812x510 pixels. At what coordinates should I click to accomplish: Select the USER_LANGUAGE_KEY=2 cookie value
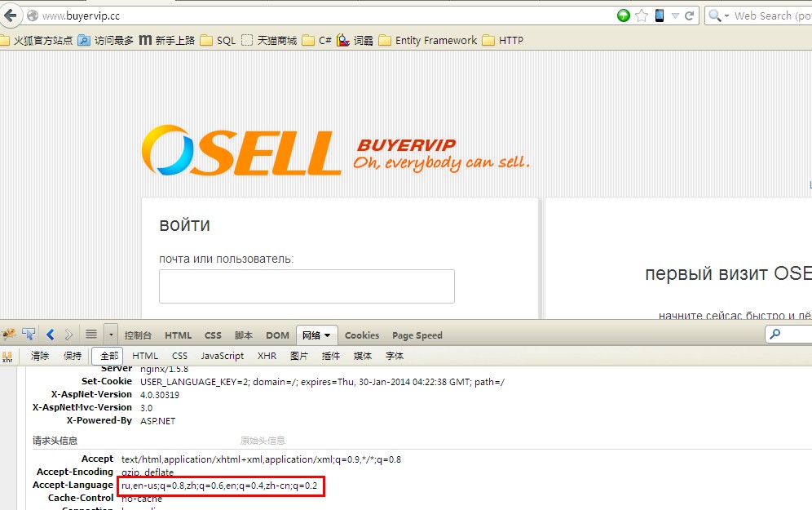click(194, 382)
